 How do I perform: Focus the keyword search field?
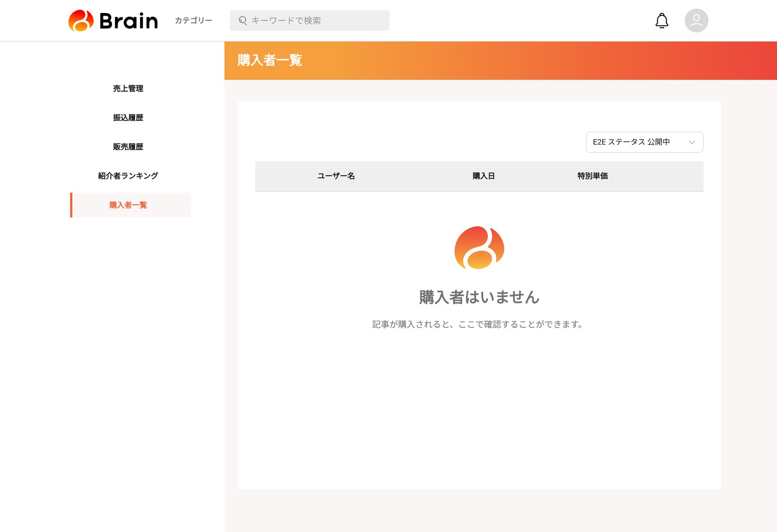[x=309, y=20]
